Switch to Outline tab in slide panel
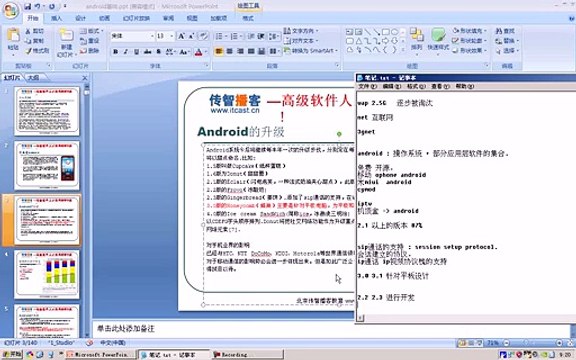The width and height of the screenshot is (576, 360). [x=33, y=78]
